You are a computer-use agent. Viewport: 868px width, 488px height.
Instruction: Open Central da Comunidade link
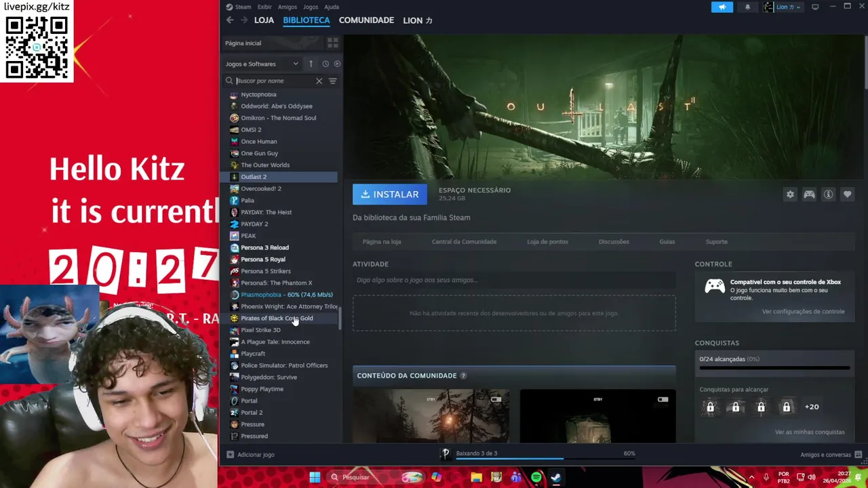pos(464,241)
